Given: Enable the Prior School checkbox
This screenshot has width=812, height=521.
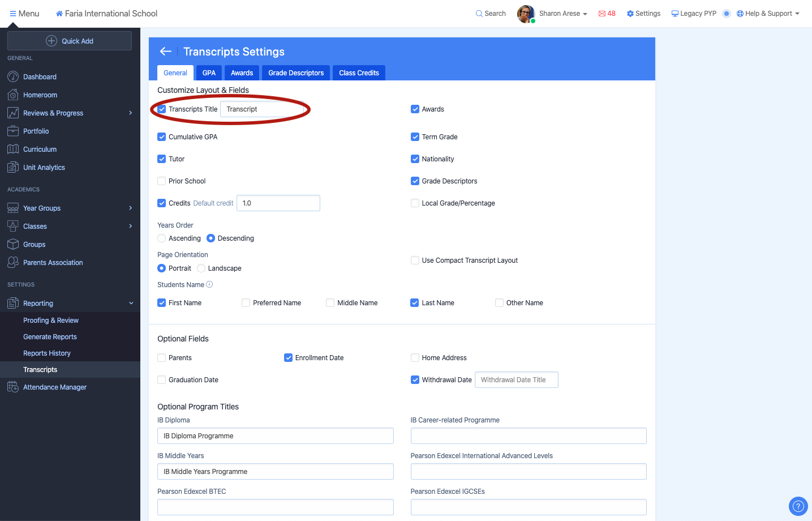Looking at the screenshot, I should point(162,181).
